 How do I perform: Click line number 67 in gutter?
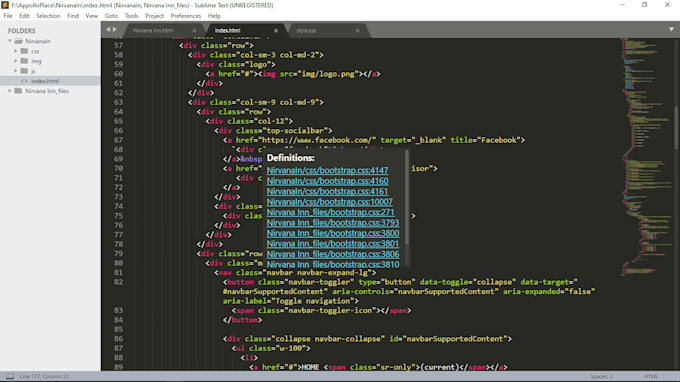[x=118, y=140]
